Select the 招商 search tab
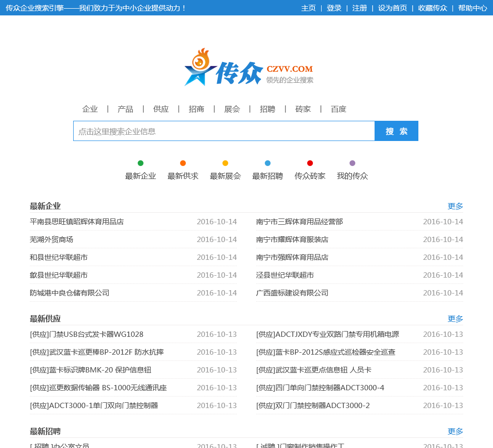This screenshot has height=448, width=493. click(x=196, y=109)
